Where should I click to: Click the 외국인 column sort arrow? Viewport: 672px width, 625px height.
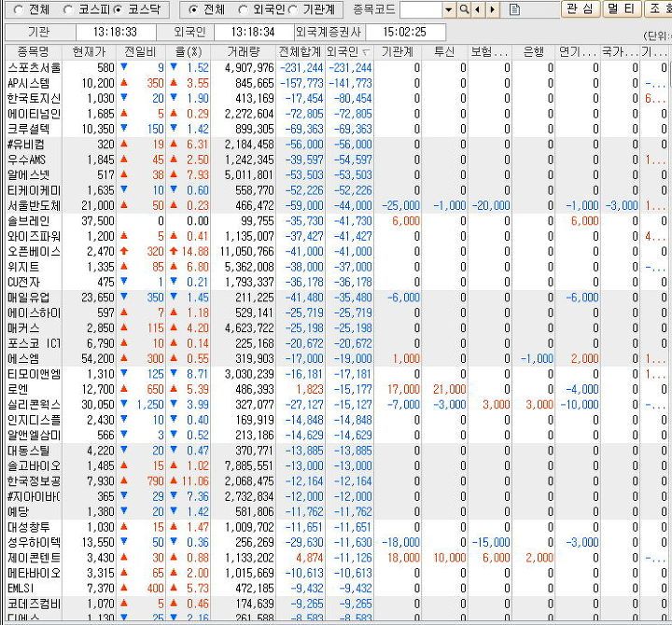tap(366, 52)
